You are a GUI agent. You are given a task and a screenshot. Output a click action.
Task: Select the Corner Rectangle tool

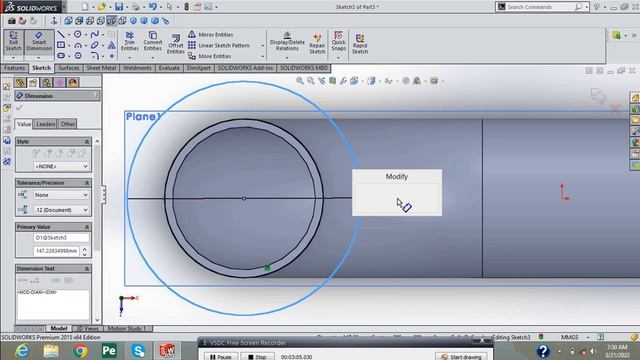[x=61, y=45]
